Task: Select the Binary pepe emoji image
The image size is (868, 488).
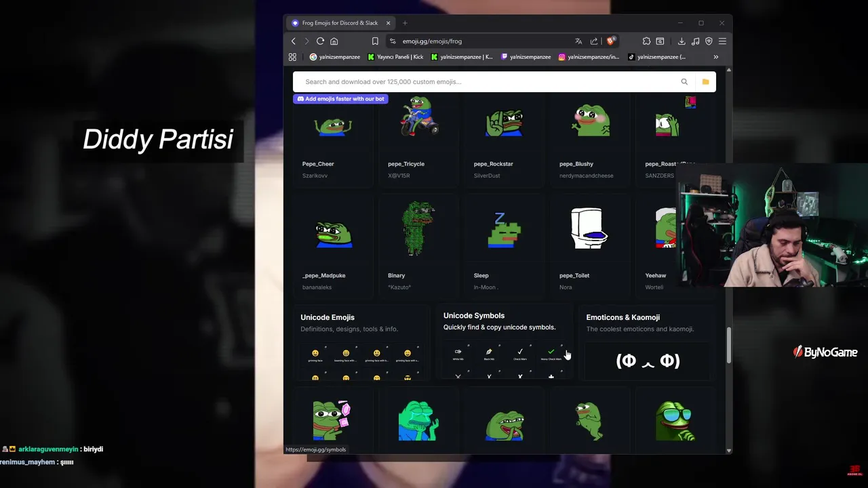Action: pos(418,228)
